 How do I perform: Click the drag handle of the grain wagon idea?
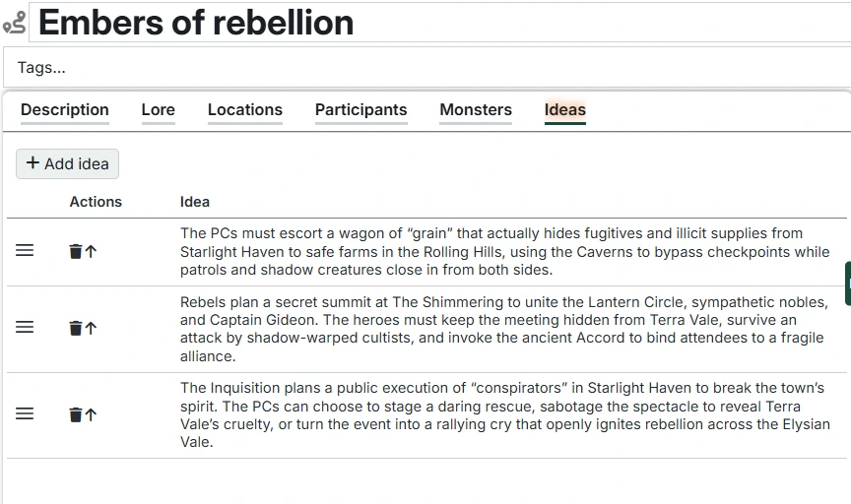[x=25, y=251]
